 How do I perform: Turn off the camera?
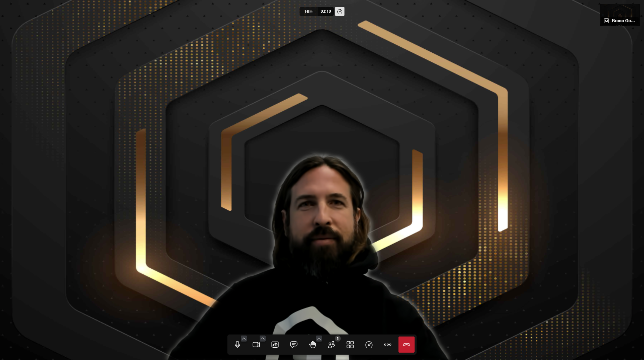tap(256, 345)
